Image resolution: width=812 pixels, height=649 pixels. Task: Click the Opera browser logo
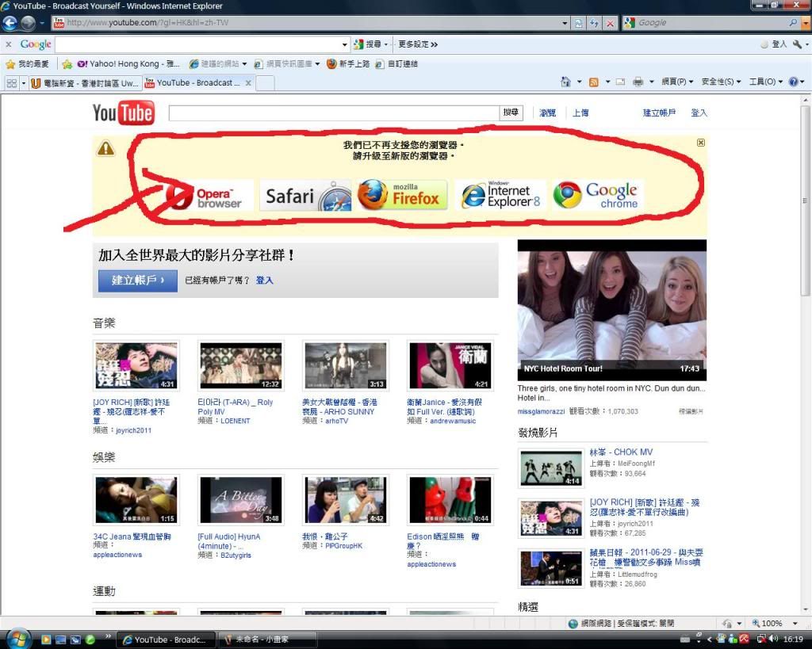pos(209,196)
